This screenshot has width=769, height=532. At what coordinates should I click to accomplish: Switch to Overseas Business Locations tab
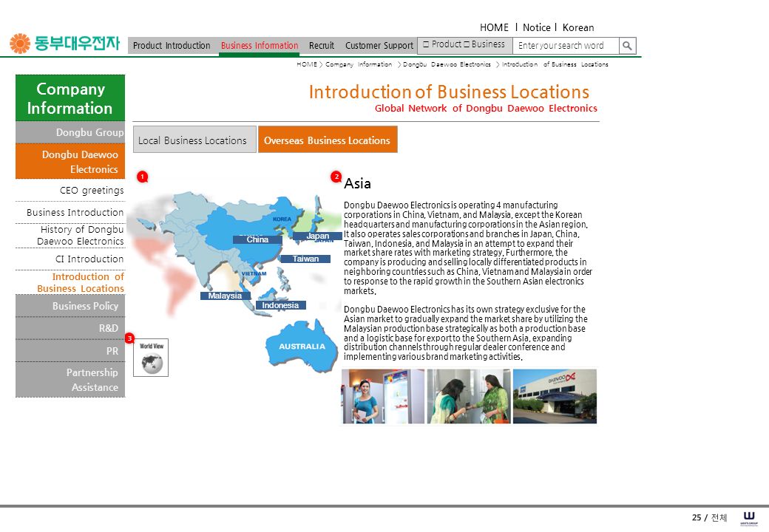click(328, 140)
